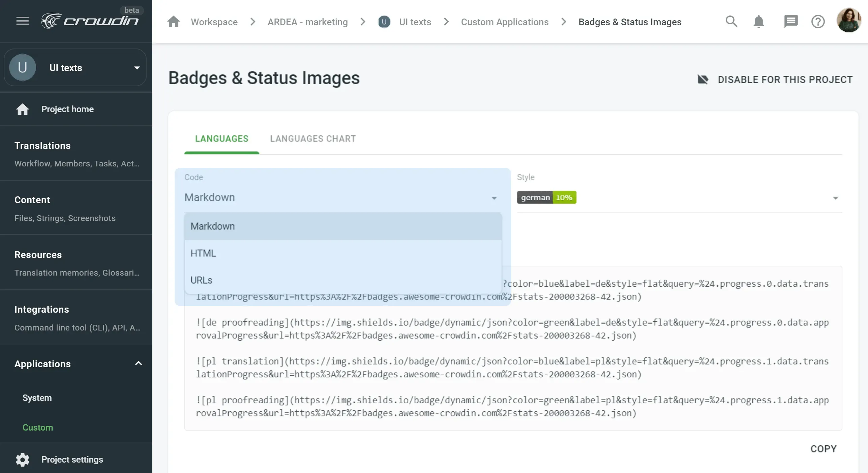Open Project settings via the gear icon
Image resolution: width=868 pixels, height=473 pixels.
tap(22, 460)
